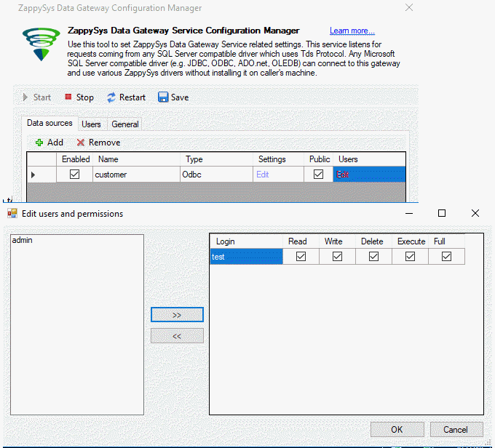Viewport: 495px width, 448px height.
Task: Save the gateway configuration
Action: click(173, 97)
